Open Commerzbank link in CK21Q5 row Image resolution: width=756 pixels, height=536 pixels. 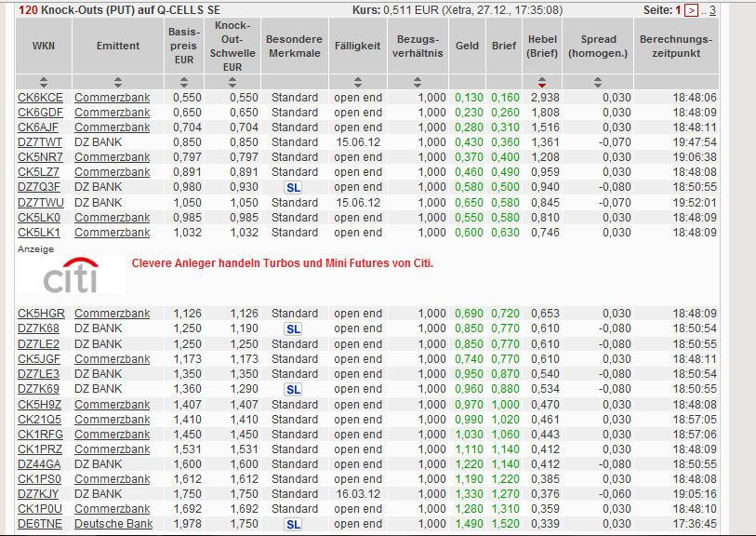pos(113,420)
